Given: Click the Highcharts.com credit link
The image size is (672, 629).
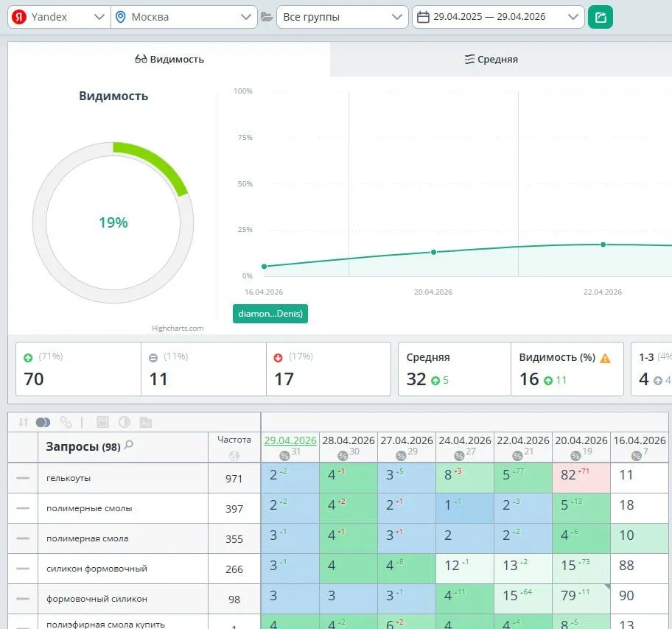Looking at the screenshot, I should click(x=178, y=328).
